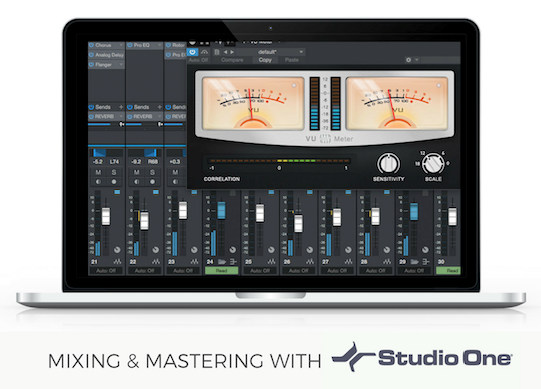The width and height of the screenshot is (541, 389).
Task: Click the monitor icon on channel 22
Action: [137, 182]
